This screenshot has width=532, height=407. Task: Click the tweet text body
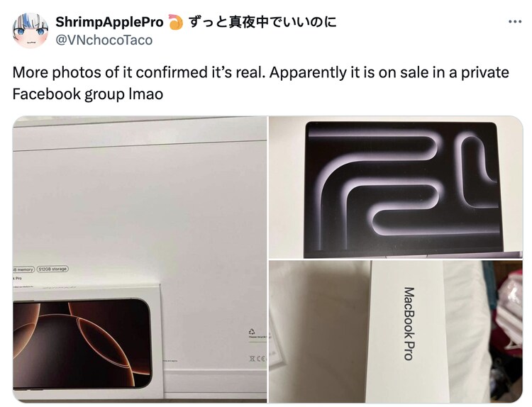click(260, 83)
